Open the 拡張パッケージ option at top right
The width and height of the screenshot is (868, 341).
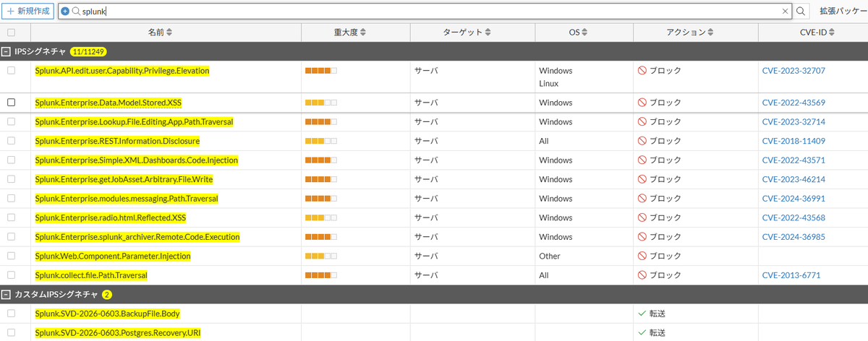[x=843, y=12]
